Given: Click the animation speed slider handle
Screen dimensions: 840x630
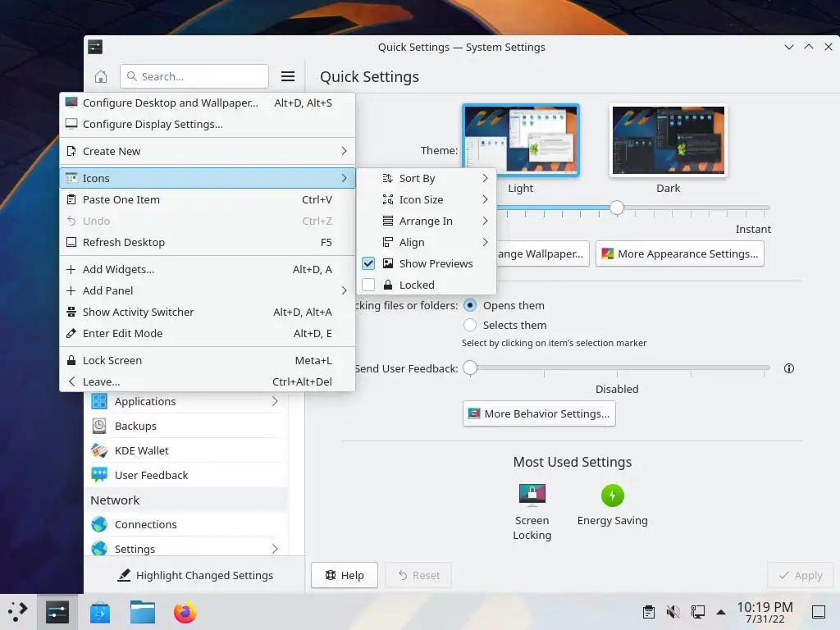Looking at the screenshot, I should [x=617, y=208].
